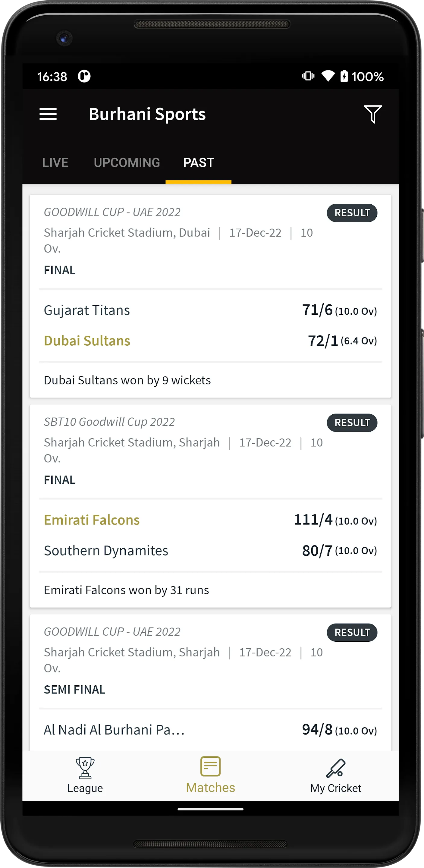Open Al Nadi Al Burhani semi final card
Image resolution: width=424 pixels, height=868 pixels.
point(210,682)
